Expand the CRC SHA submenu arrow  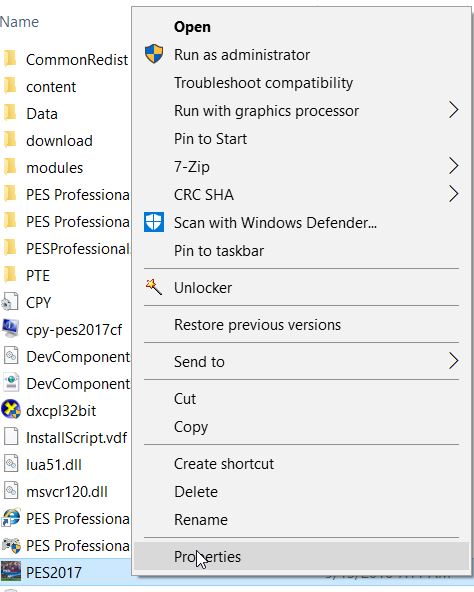pyautogui.click(x=453, y=194)
